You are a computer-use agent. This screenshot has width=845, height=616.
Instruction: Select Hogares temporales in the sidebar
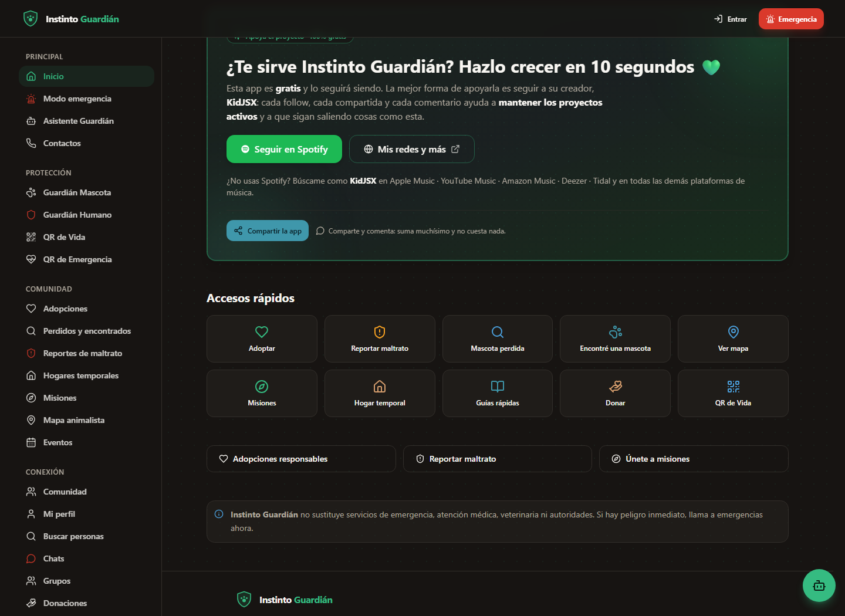click(86, 375)
